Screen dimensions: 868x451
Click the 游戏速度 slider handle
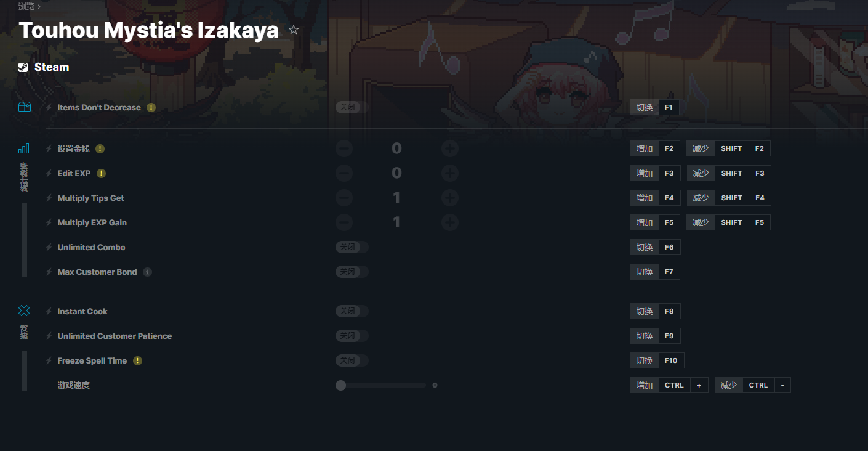340,385
